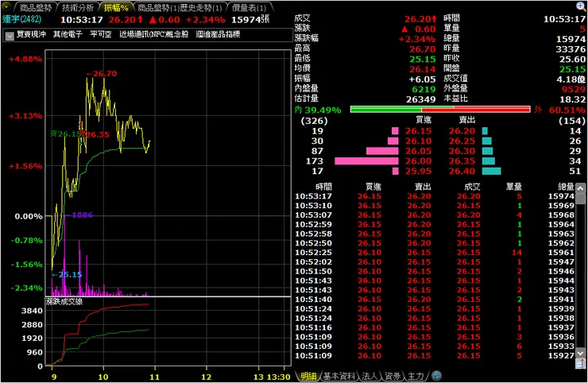Click the pink bid bar at 26.00

366,161
